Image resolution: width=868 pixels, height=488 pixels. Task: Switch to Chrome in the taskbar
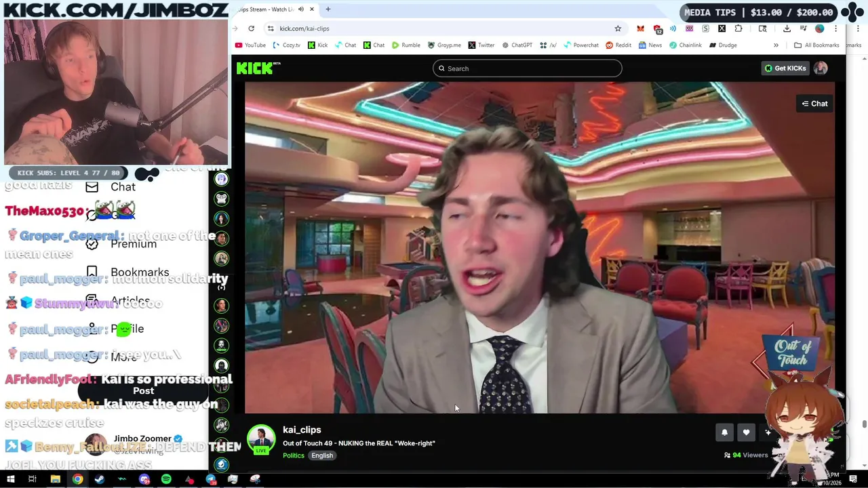coord(77,479)
